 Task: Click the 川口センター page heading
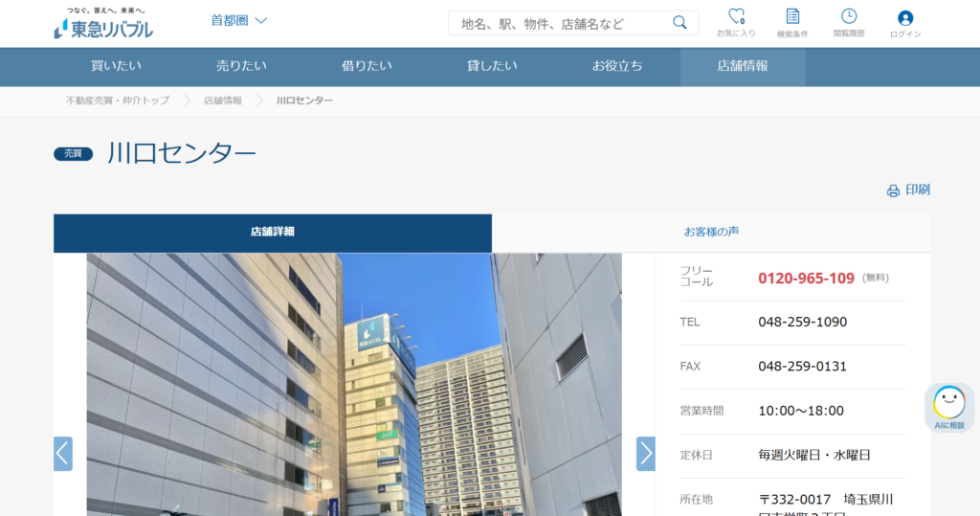[x=182, y=153]
